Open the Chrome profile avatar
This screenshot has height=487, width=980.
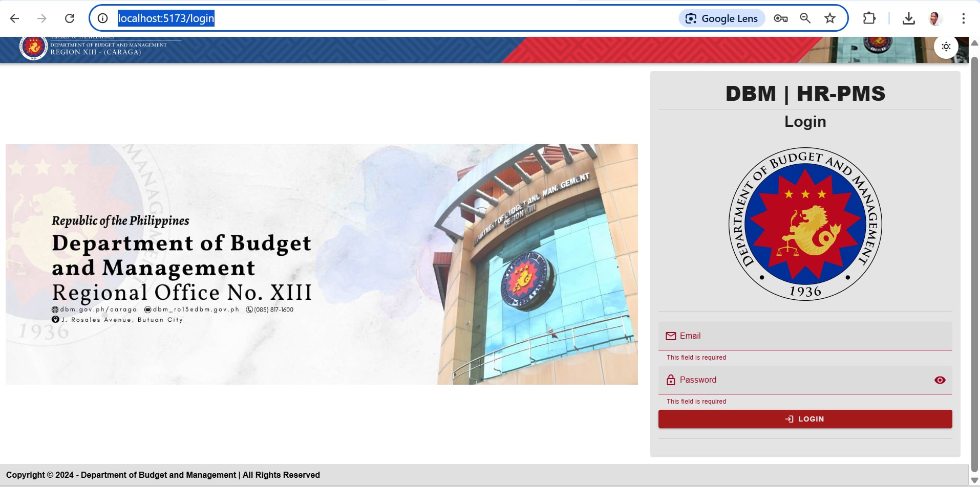pyautogui.click(x=935, y=18)
